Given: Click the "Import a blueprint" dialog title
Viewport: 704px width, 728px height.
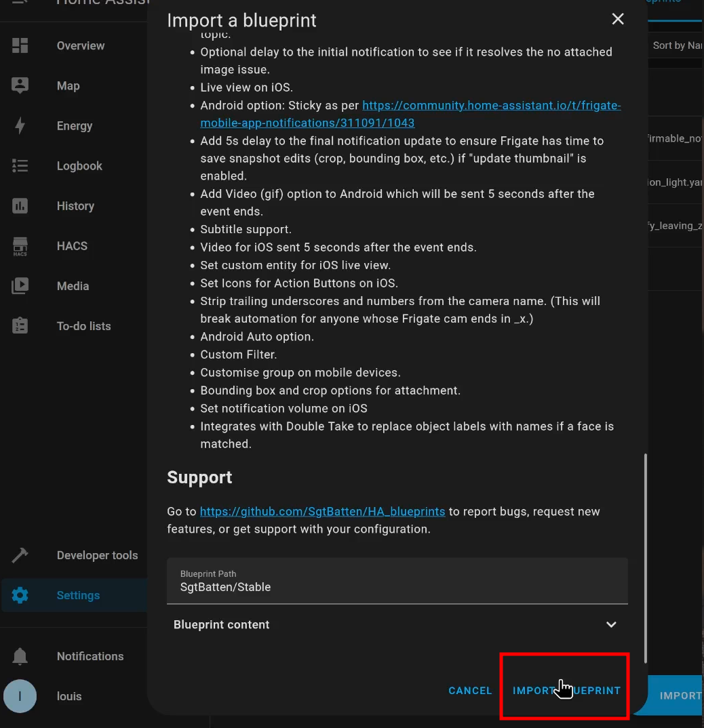Looking at the screenshot, I should click(241, 20).
